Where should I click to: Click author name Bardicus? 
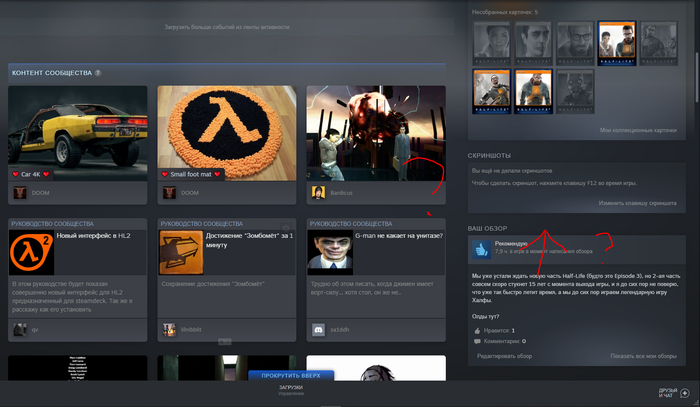pyautogui.click(x=342, y=193)
